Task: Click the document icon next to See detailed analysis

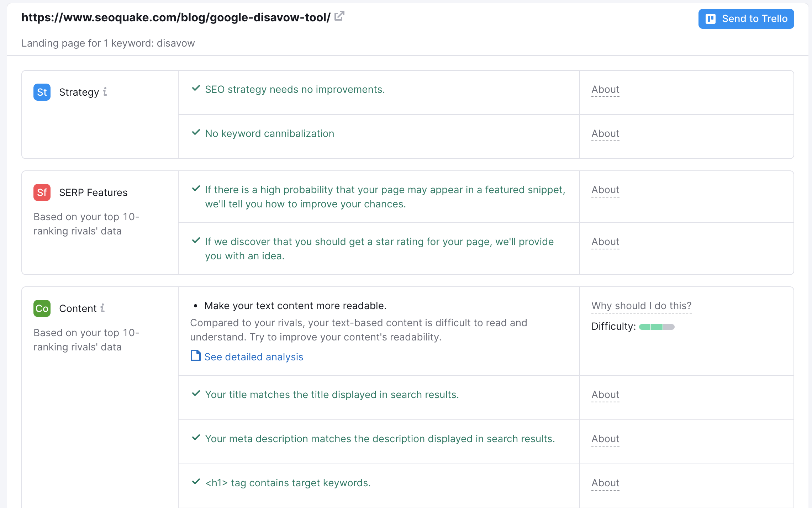Action: point(196,356)
